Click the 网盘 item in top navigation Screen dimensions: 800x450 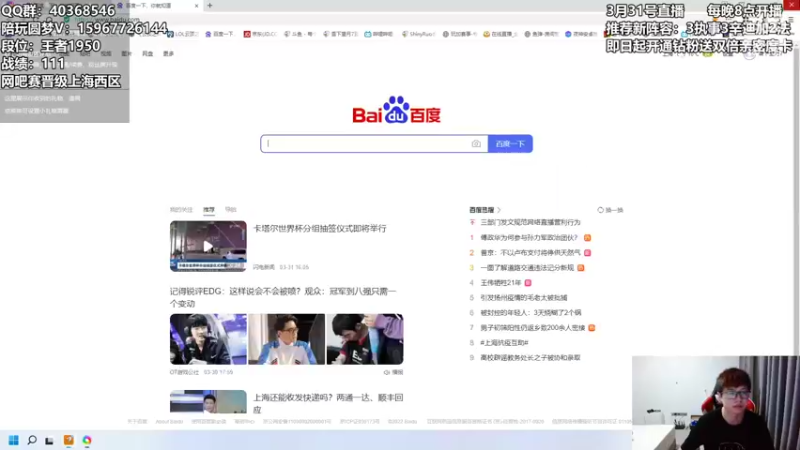(x=147, y=54)
